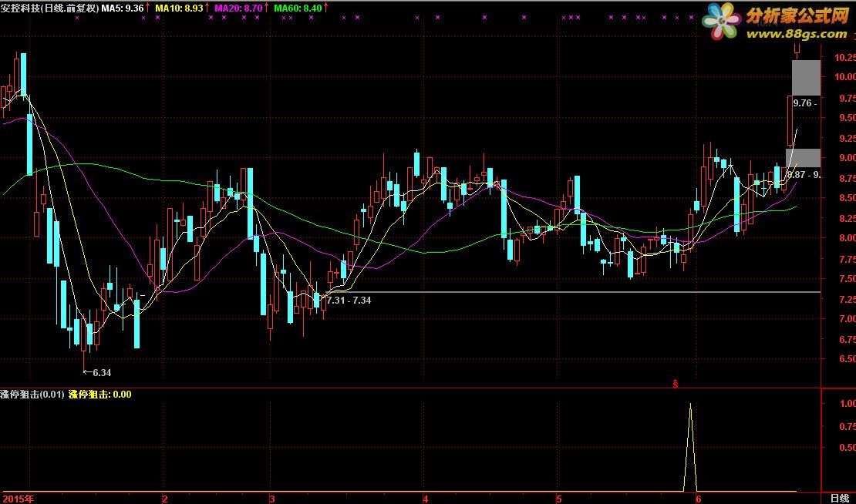Select the upper gray gap box near 10.00
Screen dimensions: 856x504
pyautogui.click(x=806, y=78)
